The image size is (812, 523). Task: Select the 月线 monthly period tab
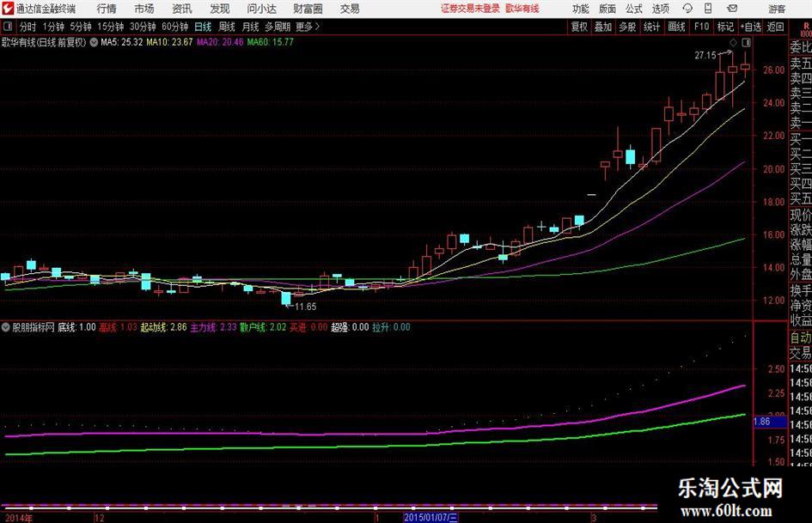point(250,27)
